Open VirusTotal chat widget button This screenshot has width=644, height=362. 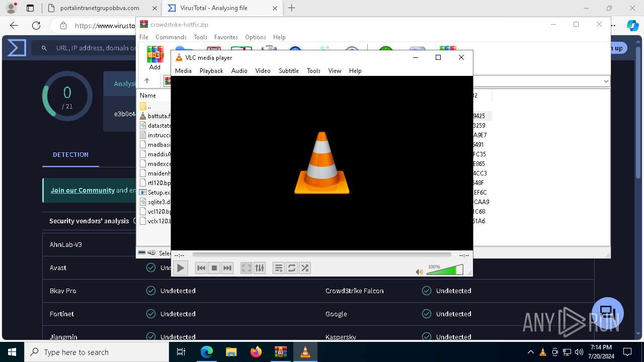pos(608,313)
